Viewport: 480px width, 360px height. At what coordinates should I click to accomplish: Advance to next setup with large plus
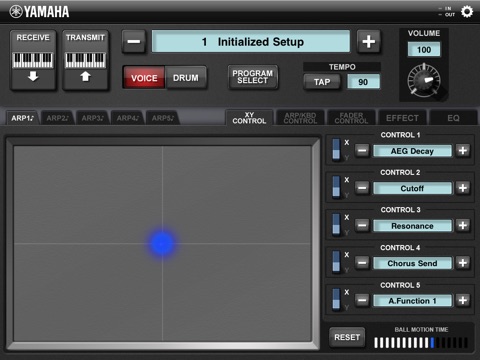(368, 42)
